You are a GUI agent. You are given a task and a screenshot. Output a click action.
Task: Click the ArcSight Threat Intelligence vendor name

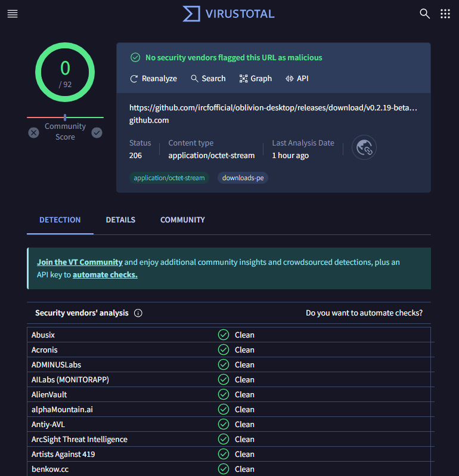[x=79, y=439]
